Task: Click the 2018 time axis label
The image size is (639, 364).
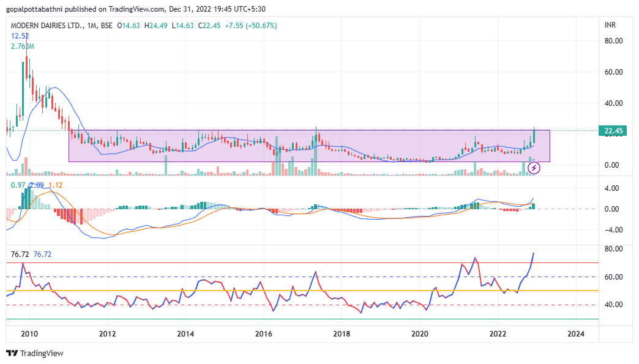Action: 342,334
